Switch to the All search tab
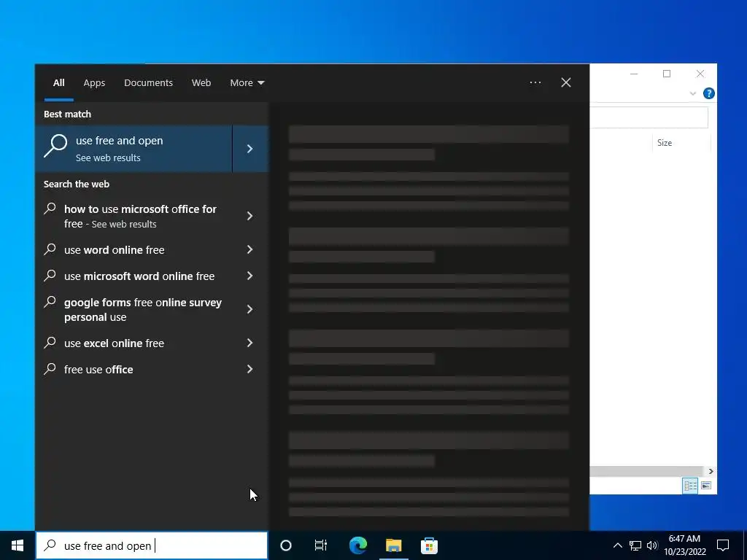Image resolution: width=747 pixels, height=560 pixels. pos(58,83)
